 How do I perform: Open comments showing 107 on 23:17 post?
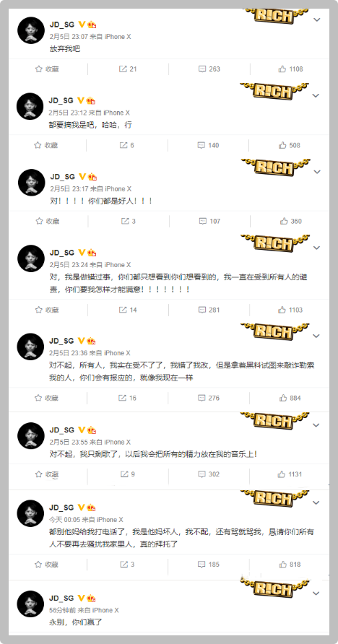coord(209,222)
